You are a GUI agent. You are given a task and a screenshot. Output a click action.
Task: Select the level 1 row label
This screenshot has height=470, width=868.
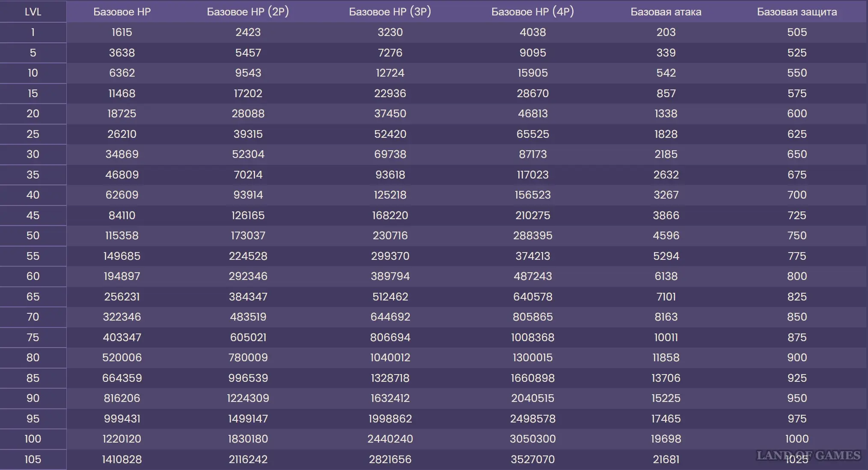pos(33,32)
